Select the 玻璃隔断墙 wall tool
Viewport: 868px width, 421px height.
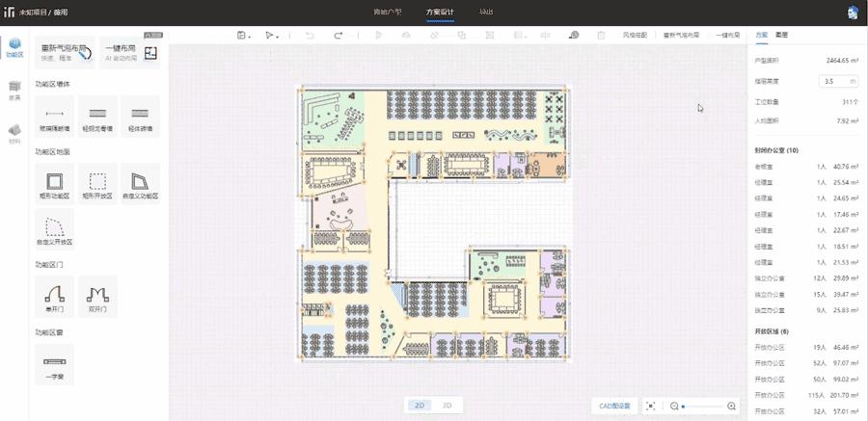pyautogui.click(x=54, y=117)
